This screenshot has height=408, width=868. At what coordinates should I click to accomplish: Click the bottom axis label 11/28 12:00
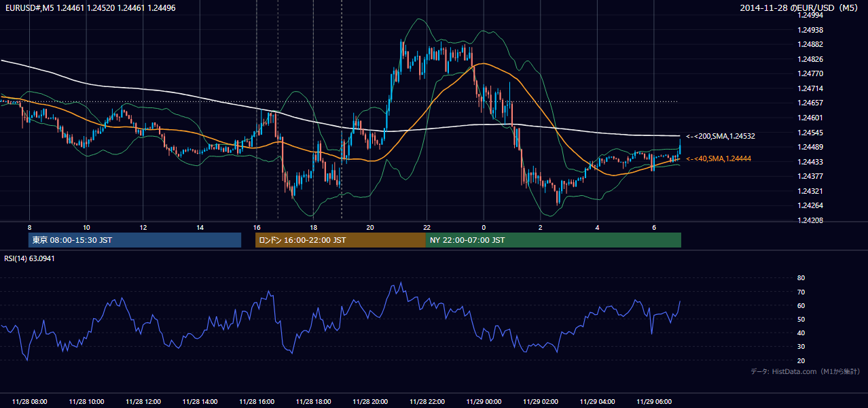tap(143, 402)
